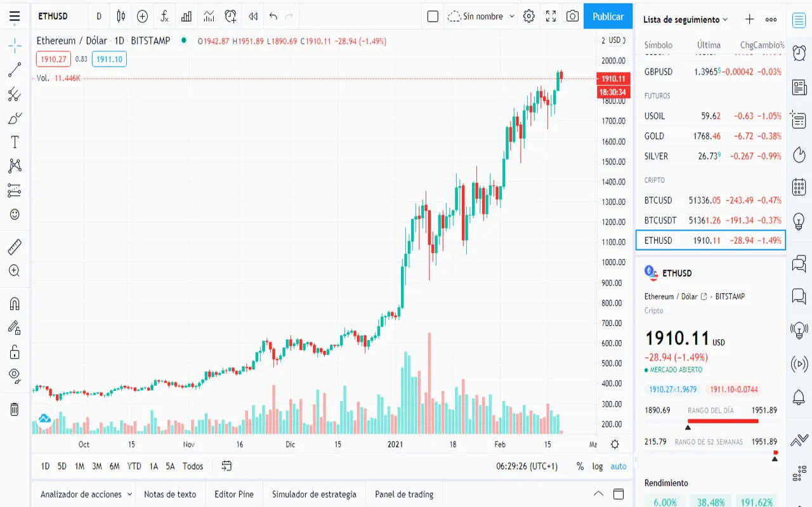Open the go to date icon
This screenshot has height=507, width=812.
pos(226,466)
